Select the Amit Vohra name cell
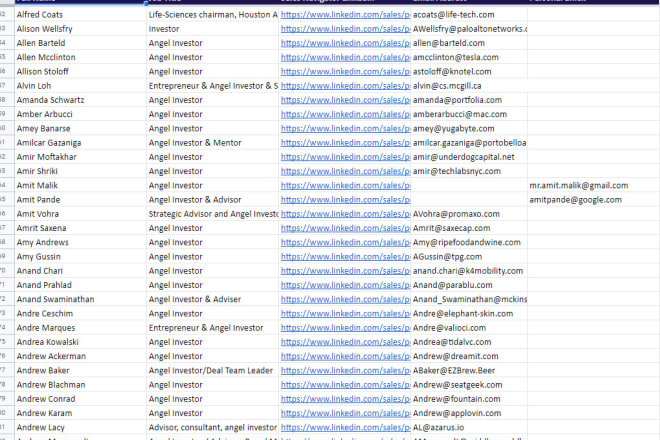660x440 pixels. point(80,214)
